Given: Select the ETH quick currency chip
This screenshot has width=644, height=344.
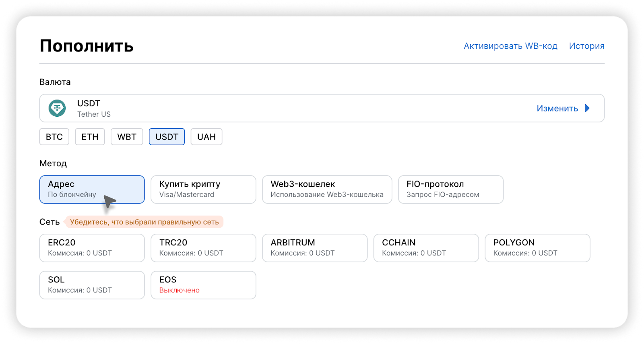Looking at the screenshot, I should click(90, 137).
